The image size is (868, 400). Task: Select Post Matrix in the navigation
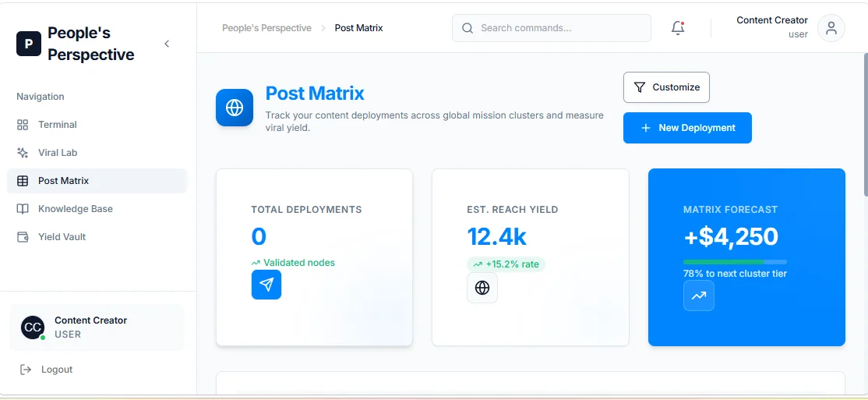[97, 181]
